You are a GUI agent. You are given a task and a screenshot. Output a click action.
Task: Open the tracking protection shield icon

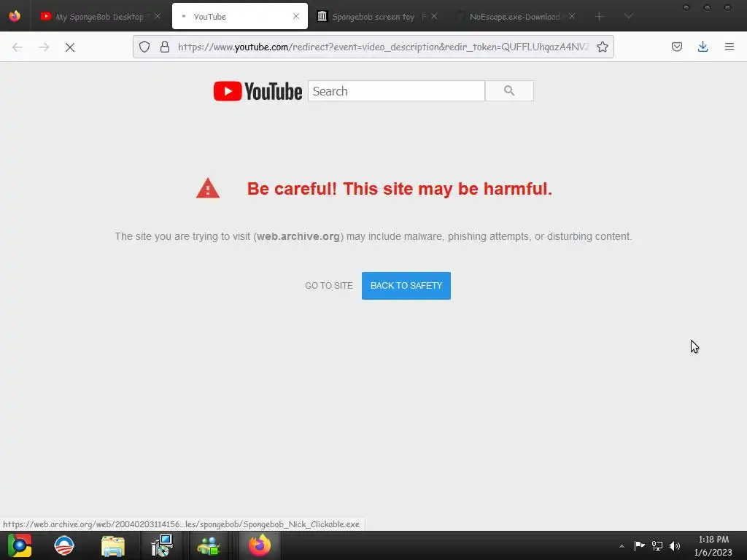point(144,47)
